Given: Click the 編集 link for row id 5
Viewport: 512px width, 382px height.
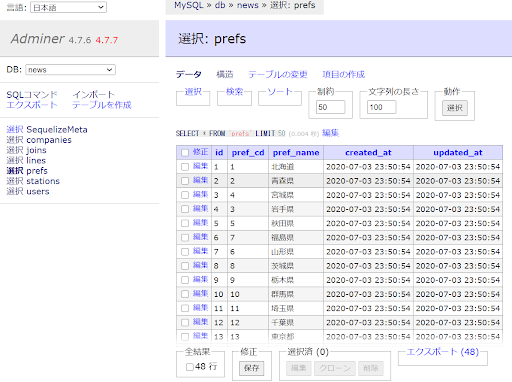Looking at the screenshot, I should click(x=200, y=223).
